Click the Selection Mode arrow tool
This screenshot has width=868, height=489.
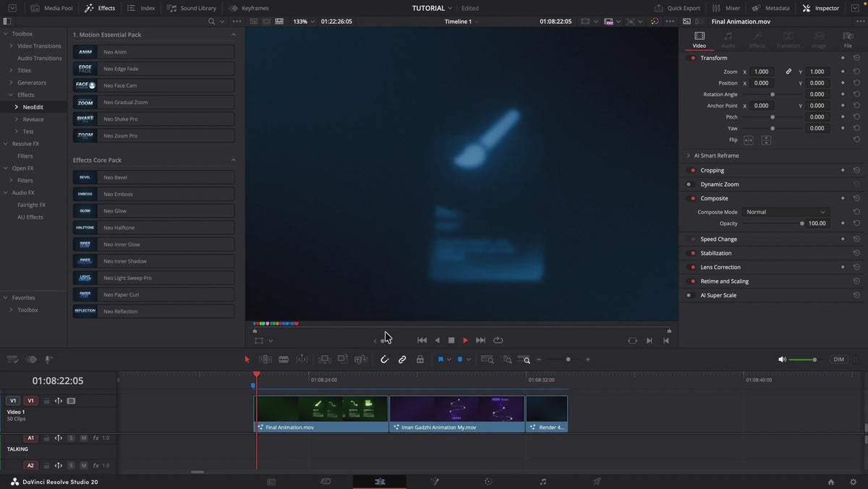pos(247,360)
